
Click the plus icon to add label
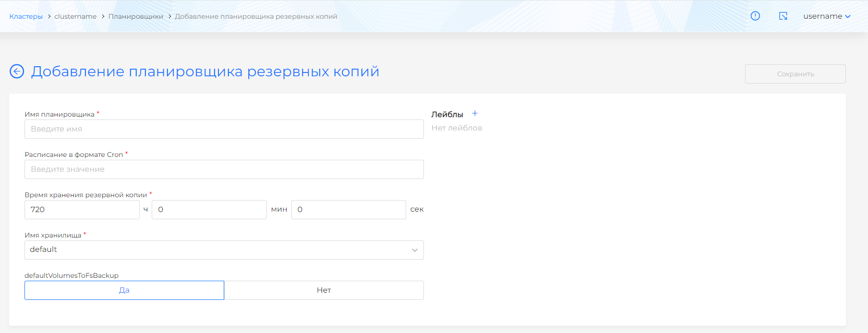coord(475,114)
